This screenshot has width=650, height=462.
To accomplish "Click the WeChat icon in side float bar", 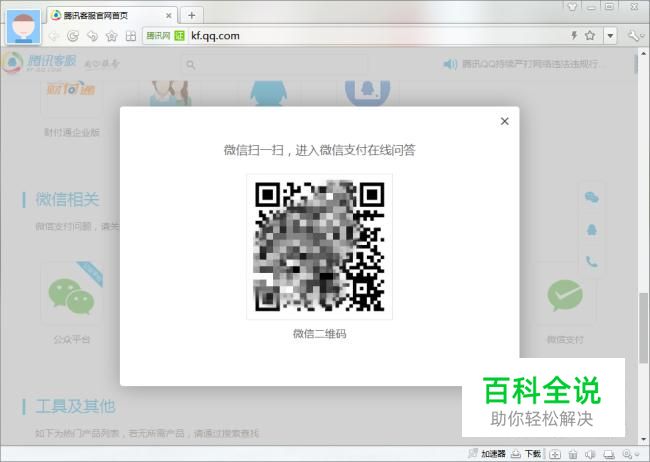I will (592, 197).
